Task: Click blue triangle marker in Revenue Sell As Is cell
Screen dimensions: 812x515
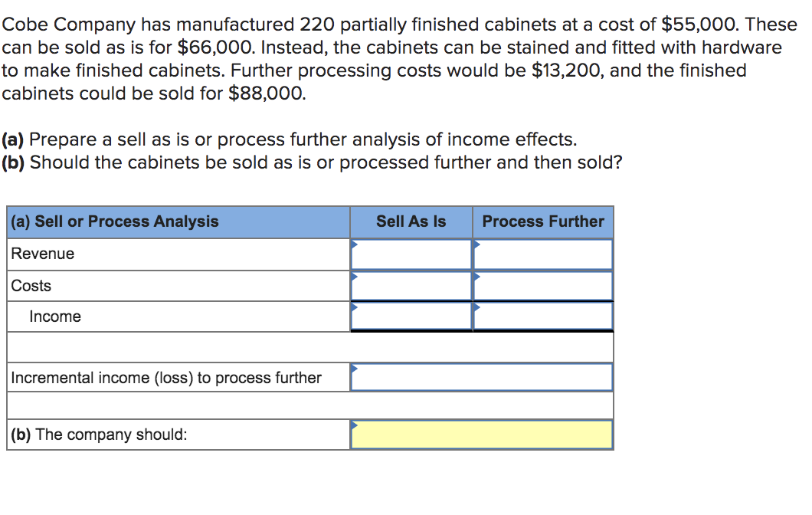Action: [x=354, y=244]
